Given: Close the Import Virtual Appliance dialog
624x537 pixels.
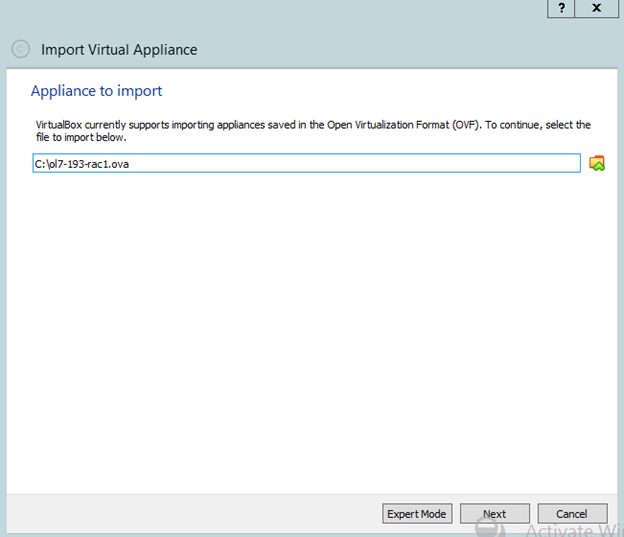Looking at the screenshot, I should pos(597,8).
